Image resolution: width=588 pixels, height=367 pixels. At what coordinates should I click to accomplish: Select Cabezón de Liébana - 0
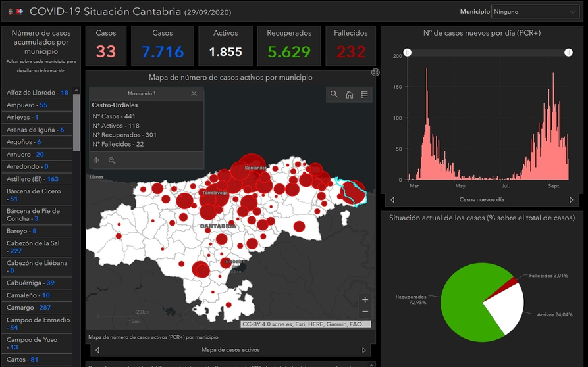click(x=37, y=267)
